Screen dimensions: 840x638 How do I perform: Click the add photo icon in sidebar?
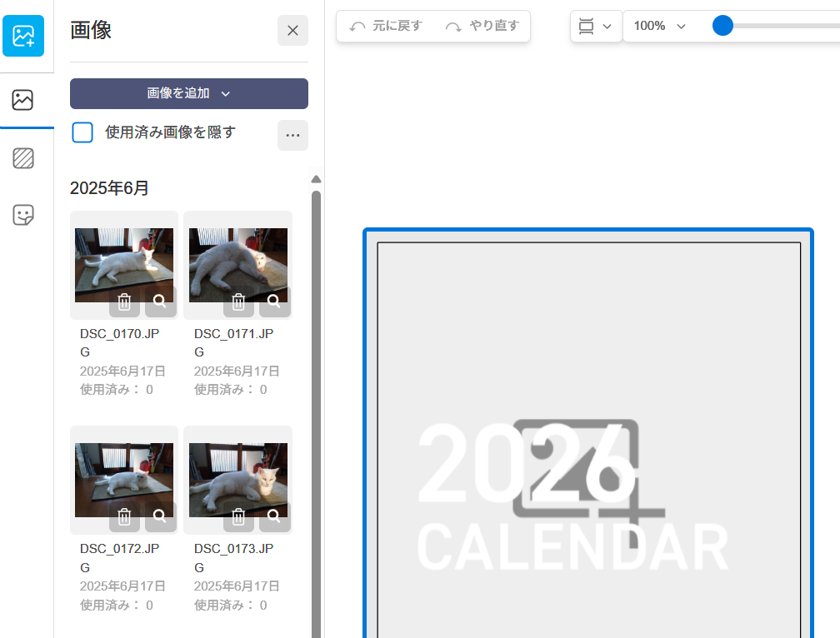pyautogui.click(x=23, y=36)
